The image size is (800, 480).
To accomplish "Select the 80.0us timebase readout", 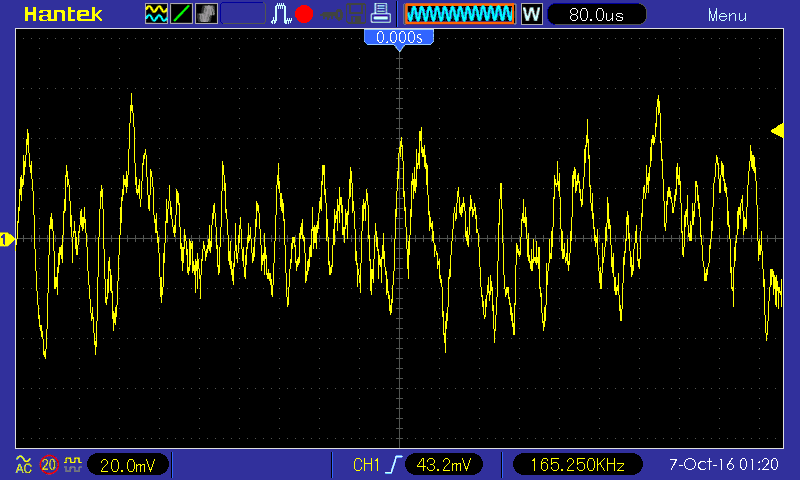I will [x=596, y=14].
